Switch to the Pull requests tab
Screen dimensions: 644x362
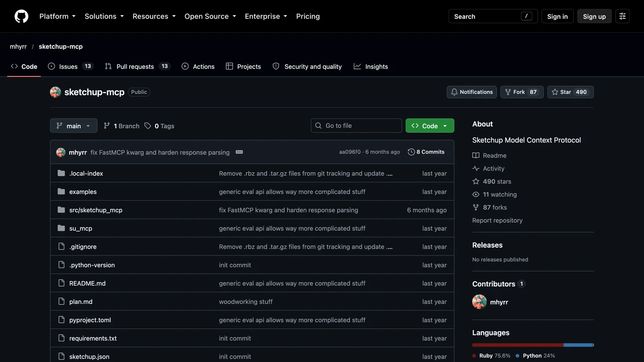click(x=137, y=67)
